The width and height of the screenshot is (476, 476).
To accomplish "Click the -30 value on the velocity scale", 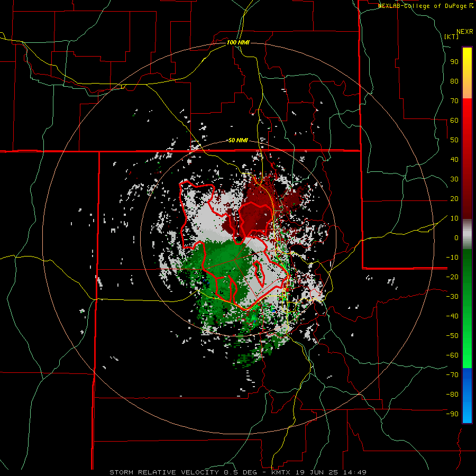I will click(x=452, y=297).
